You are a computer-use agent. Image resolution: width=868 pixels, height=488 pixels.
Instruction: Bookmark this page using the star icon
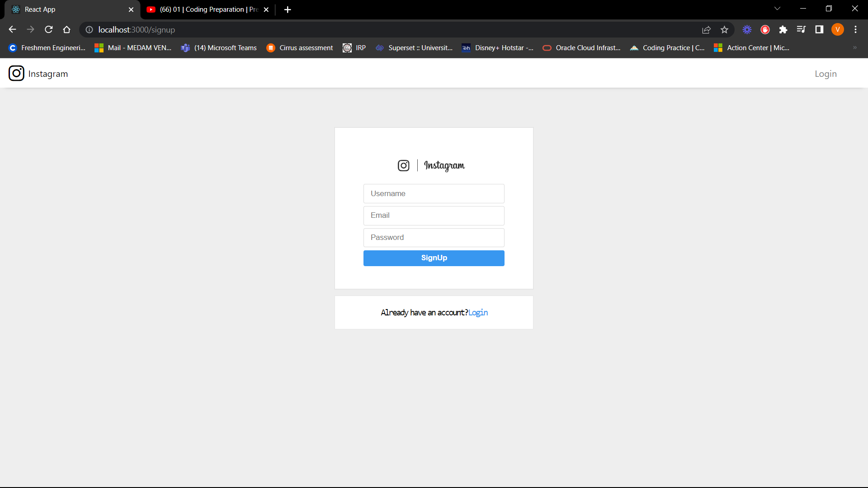pos(724,29)
